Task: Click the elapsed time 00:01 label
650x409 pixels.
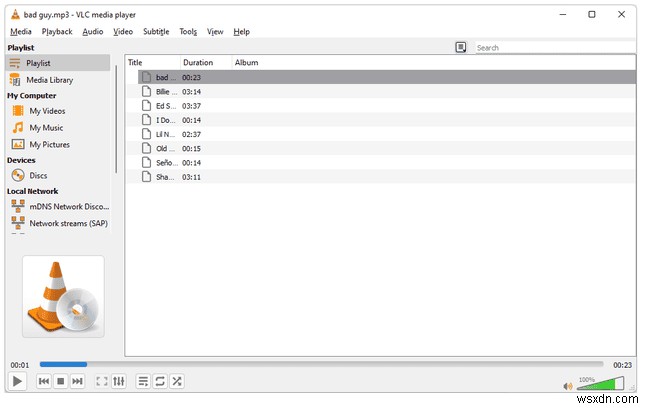Action: tap(20, 365)
